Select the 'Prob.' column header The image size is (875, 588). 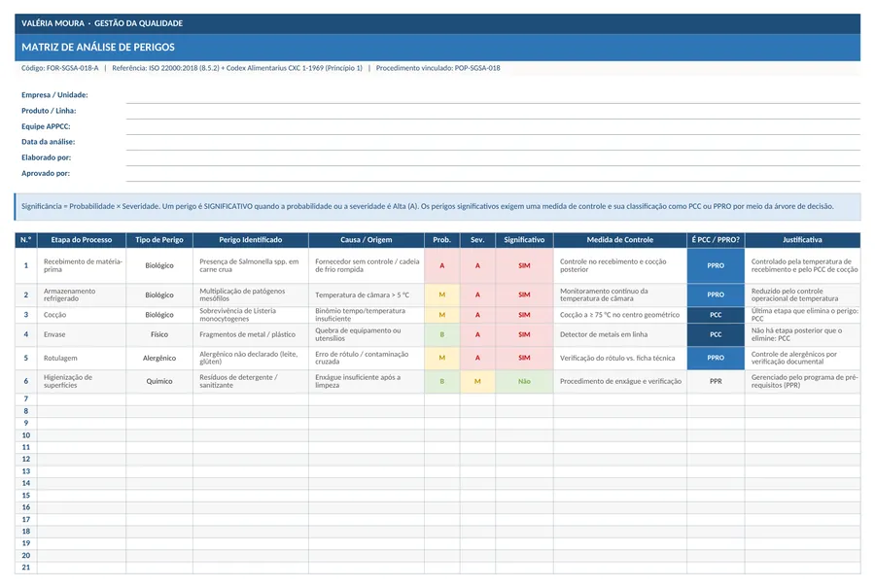point(442,240)
